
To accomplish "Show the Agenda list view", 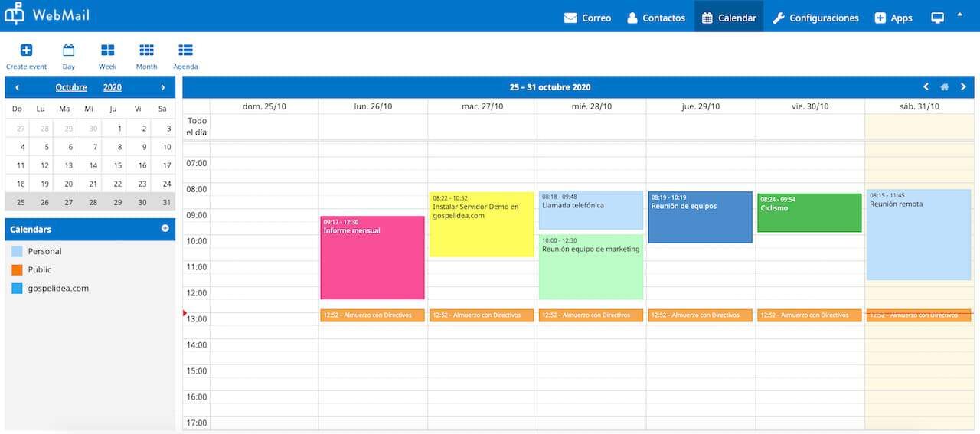I will click(x=185, y=51).
